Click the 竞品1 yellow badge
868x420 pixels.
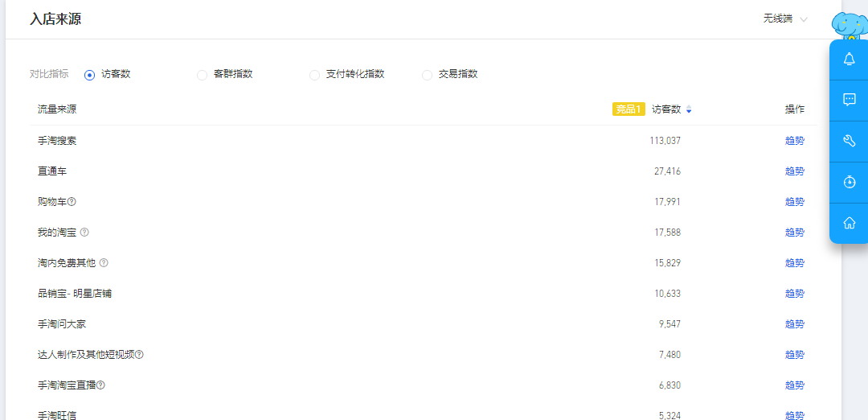[628, 109]
